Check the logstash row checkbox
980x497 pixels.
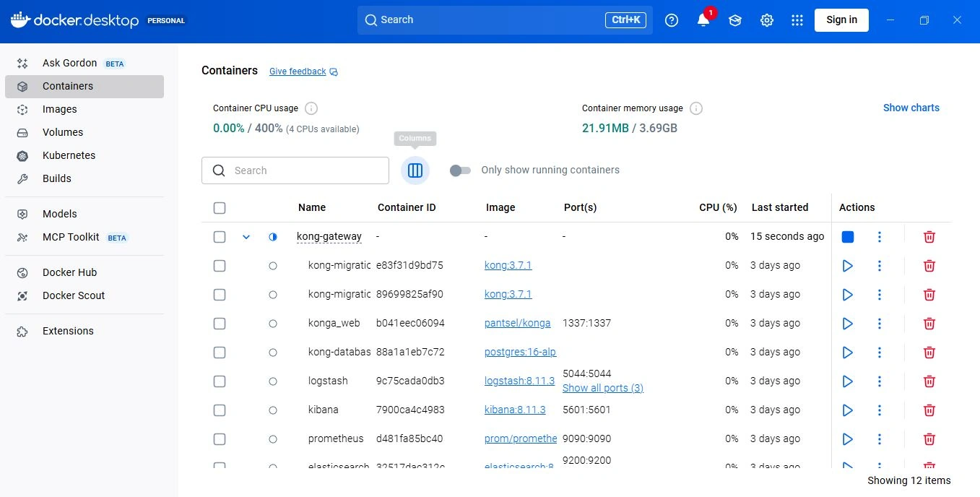pyautogui.click(x=220, y=381)
